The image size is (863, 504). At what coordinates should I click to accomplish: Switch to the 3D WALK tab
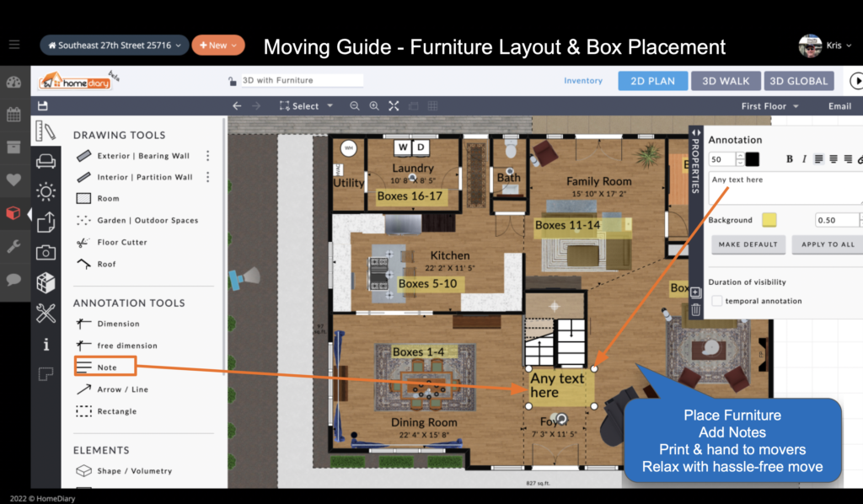pyautogui.click(x=726, y=80)
